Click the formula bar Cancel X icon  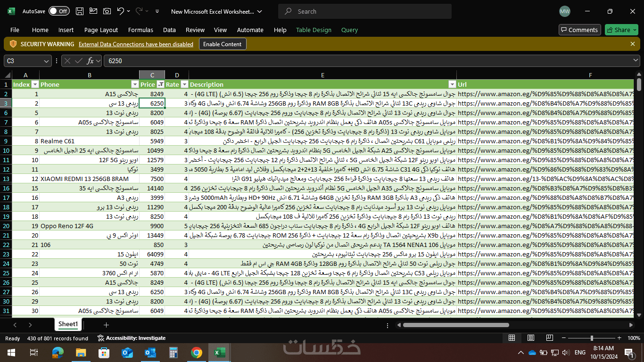[67, 61]
